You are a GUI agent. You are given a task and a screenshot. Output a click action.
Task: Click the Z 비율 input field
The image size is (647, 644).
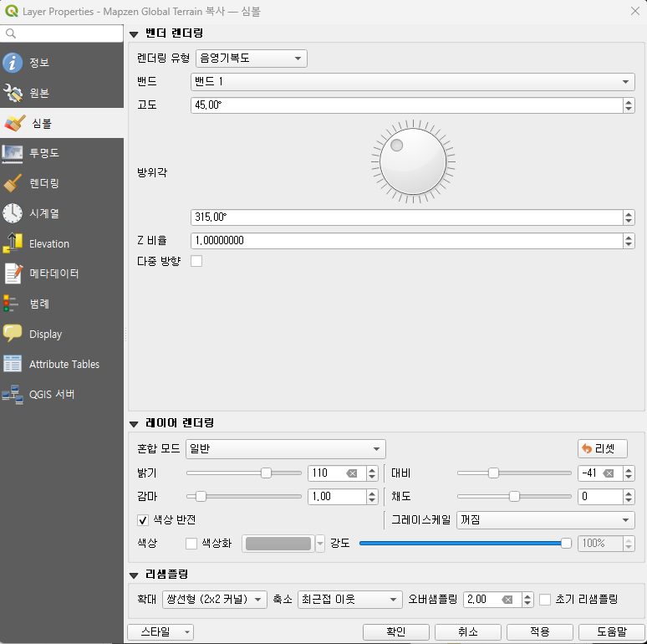(407, 241)
